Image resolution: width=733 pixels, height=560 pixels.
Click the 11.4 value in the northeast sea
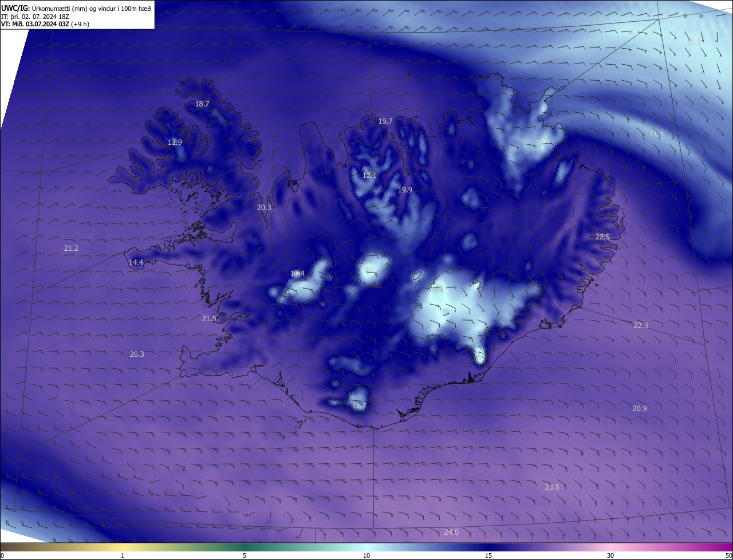tap(656, 134)
